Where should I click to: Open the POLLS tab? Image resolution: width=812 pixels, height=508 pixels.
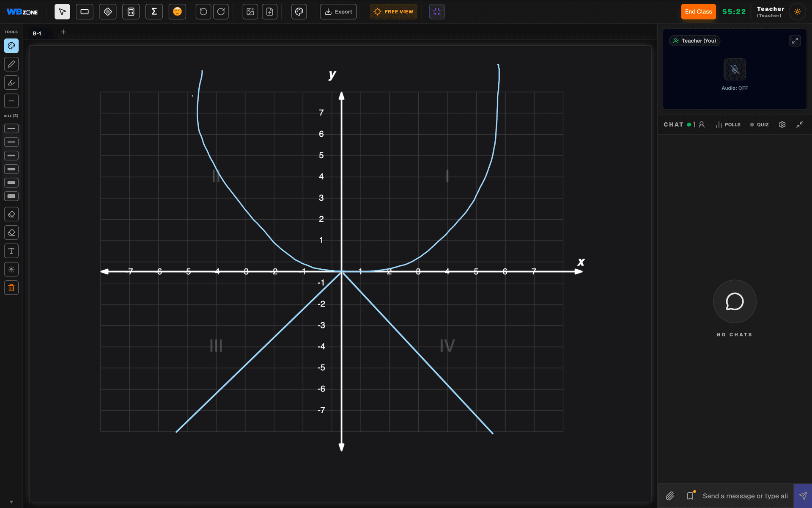pyautogui.click(x=728, y=124)
